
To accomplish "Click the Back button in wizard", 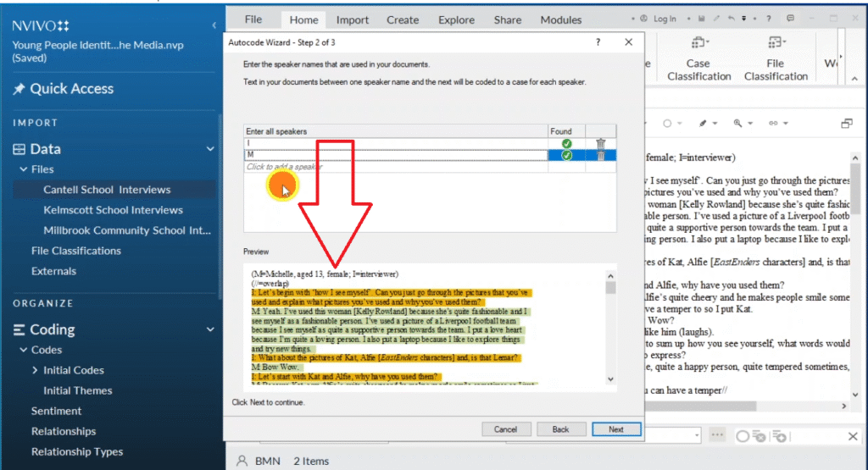I will [x=560, y=429].
